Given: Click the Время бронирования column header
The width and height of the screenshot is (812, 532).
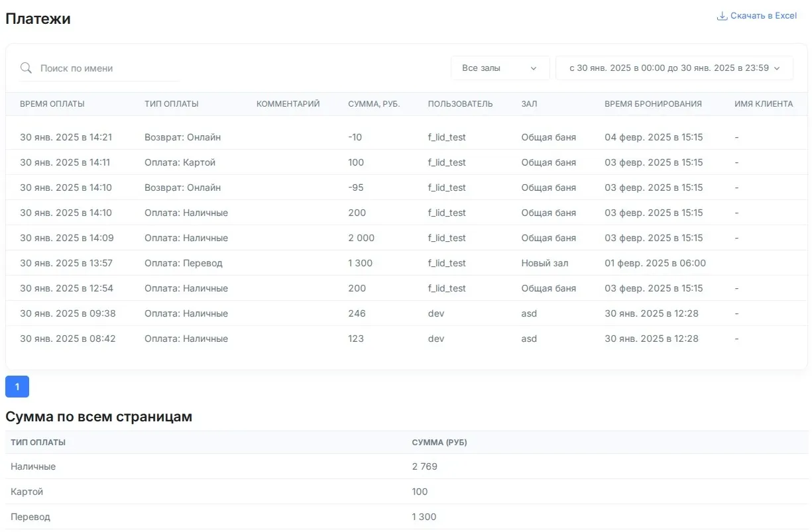Looking at the screenshot, I should coord(653,104).
